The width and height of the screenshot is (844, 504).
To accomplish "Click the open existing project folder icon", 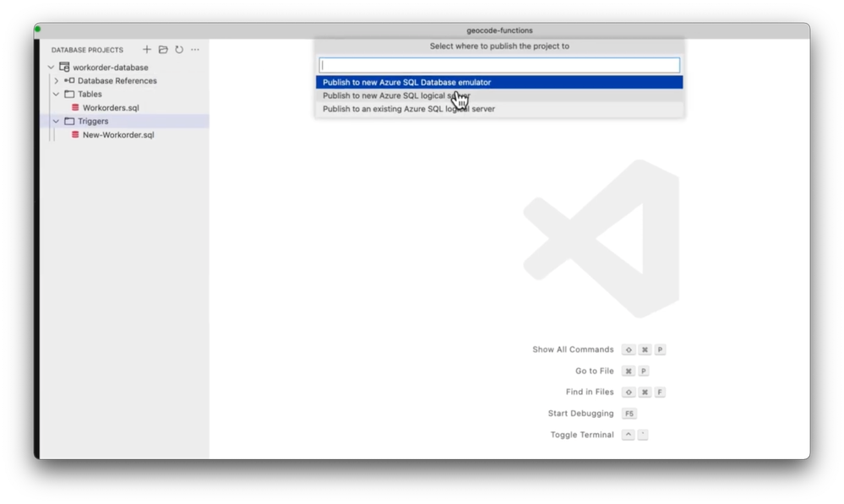I will point(163,50).
